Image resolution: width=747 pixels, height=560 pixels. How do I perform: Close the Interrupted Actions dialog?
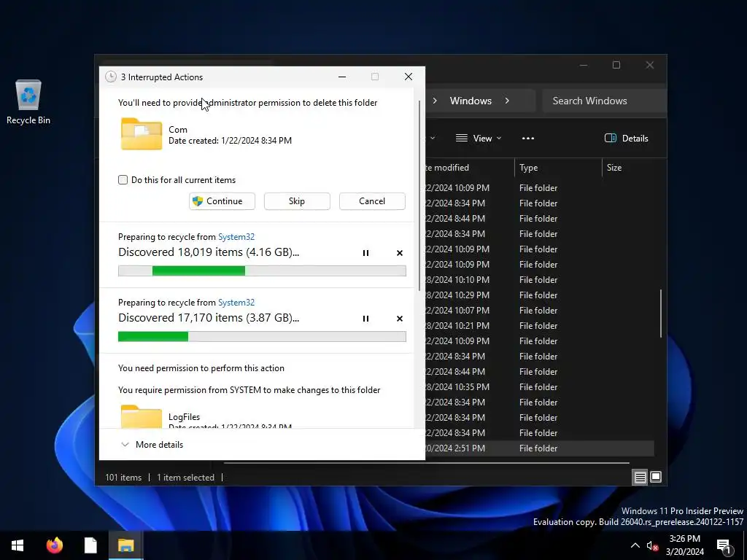(x=409, y=77)
